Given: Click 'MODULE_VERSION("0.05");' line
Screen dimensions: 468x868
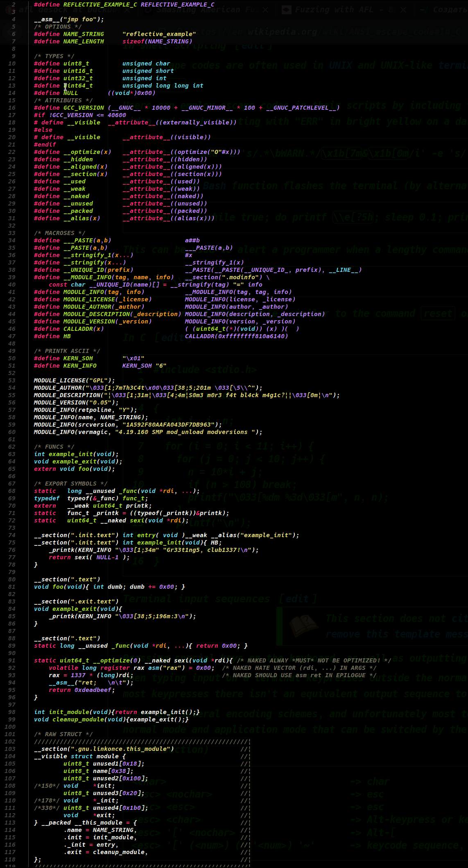Looking at the screenshot, I should pyautogui.click(x=76, y=402).
